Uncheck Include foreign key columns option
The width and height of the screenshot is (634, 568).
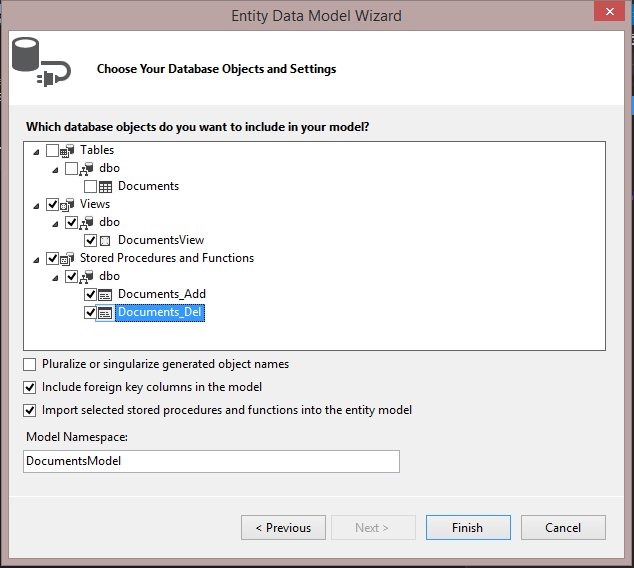(30, 387)
